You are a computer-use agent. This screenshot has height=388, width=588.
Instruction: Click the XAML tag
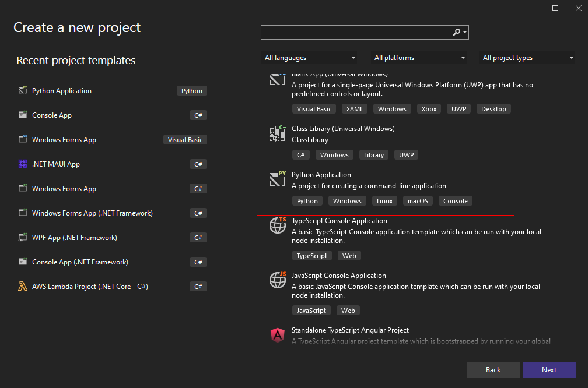point(355,109)
